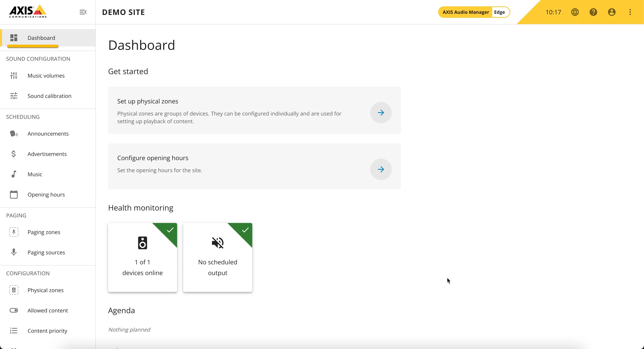Click the DEMO SITE title

click(x=123, y=12)
